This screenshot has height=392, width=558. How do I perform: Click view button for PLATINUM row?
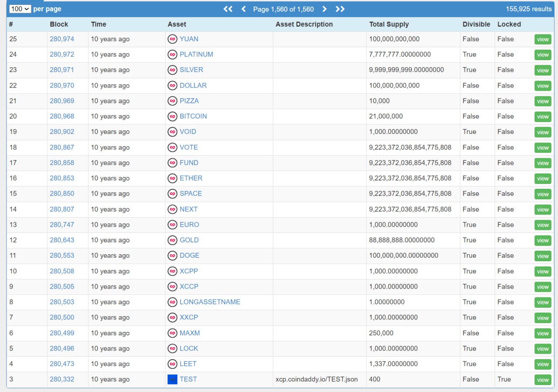click(543, 55)
